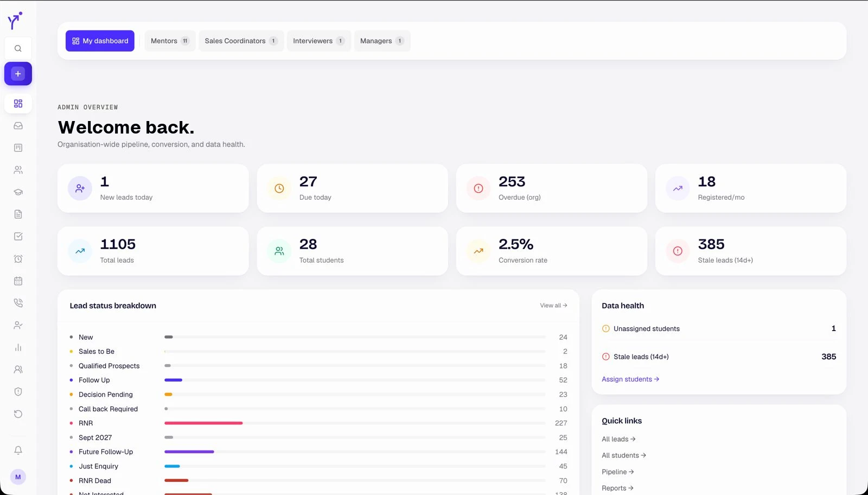868x495 pixels.
Task: Open the inbox tray icon in the sidebar
Action: tap(18, 126)
